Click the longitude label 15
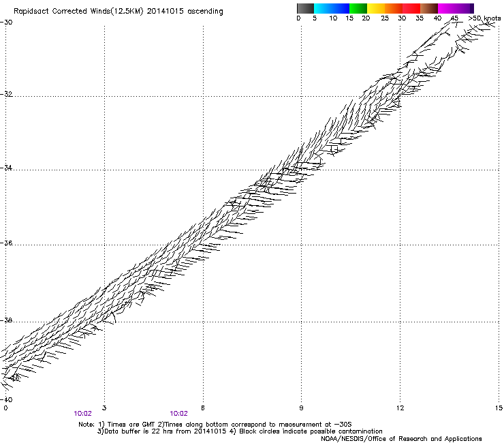 click(499, 408)
